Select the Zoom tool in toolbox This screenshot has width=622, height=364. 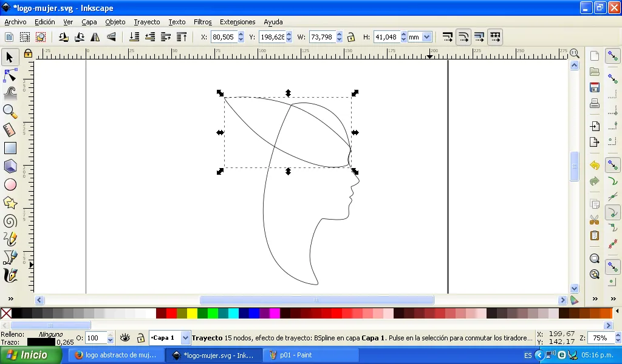[x=10, y=112]
